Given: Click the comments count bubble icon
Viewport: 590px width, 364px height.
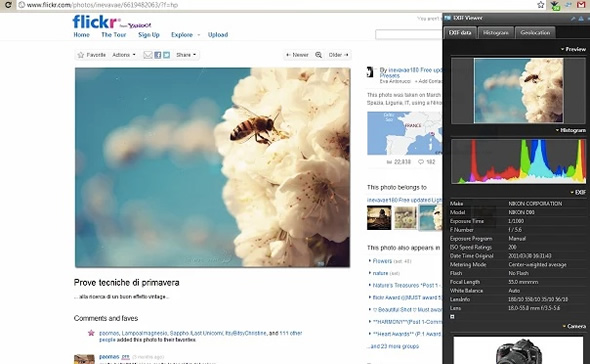Looking at the screenshot, I should click(421, 162).
